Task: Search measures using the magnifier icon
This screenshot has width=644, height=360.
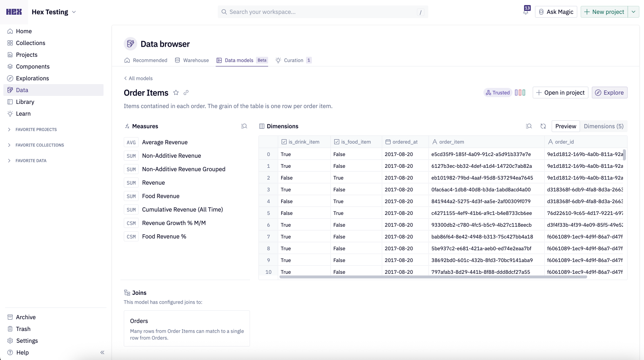Action: tap(244, 126)
